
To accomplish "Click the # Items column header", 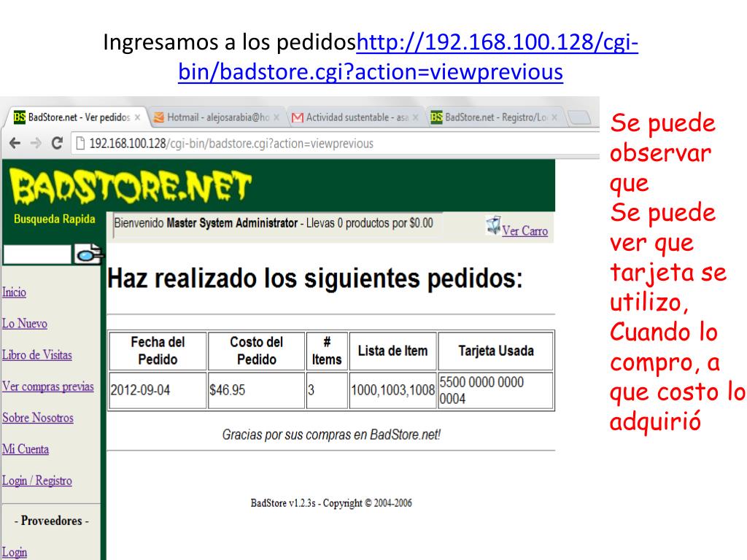I will click(327, 351).
